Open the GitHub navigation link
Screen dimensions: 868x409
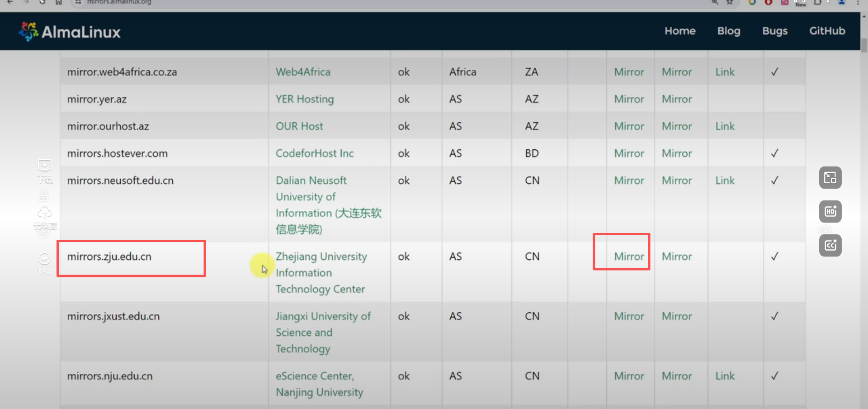(827, 31)
